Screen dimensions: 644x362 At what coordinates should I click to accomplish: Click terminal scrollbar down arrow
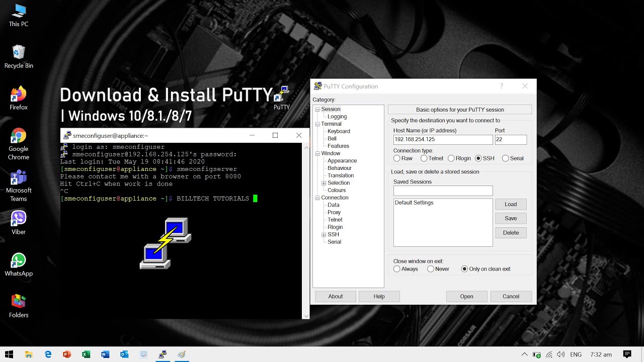305,315
